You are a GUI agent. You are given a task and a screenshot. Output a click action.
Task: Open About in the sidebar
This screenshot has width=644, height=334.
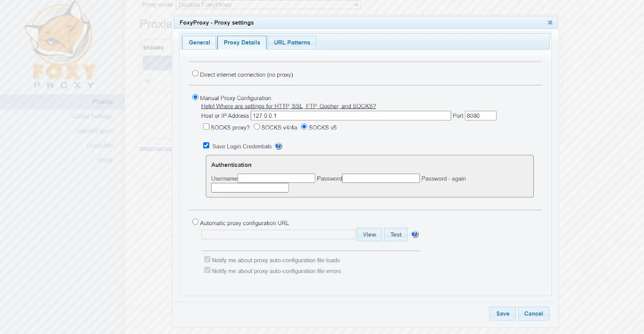tap(105, 160)
